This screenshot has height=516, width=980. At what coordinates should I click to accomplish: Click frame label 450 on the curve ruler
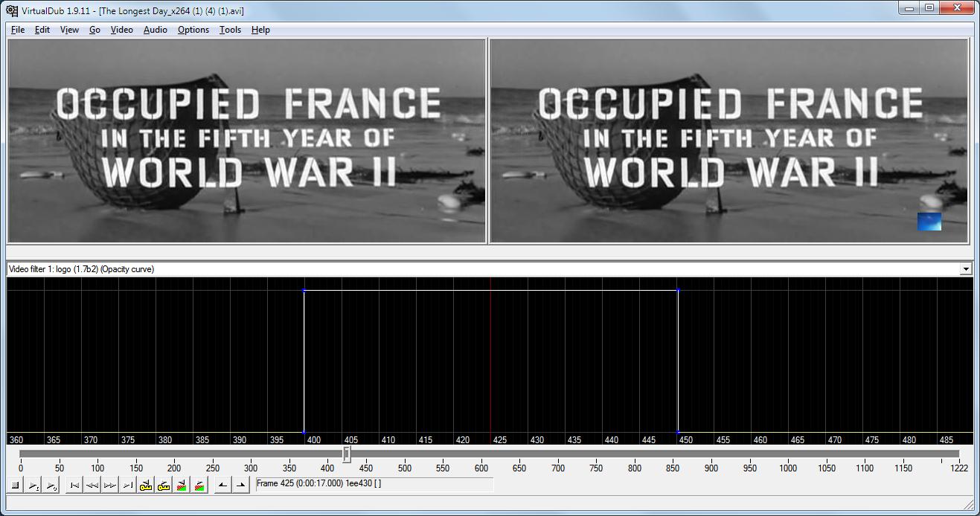tap(685, 440)
